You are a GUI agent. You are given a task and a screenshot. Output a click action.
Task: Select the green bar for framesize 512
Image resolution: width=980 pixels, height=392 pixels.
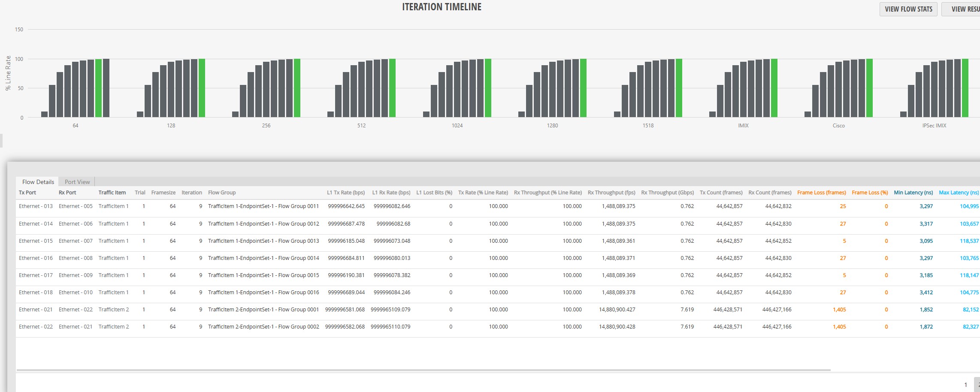click(392, 88)
